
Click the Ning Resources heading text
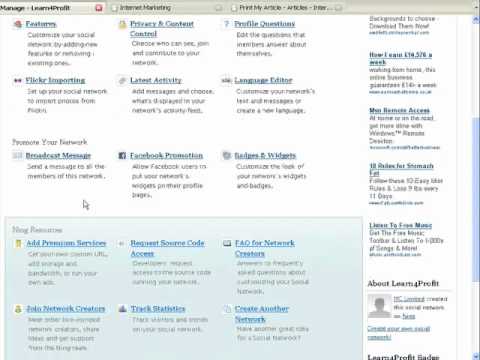tap(37, 230)
